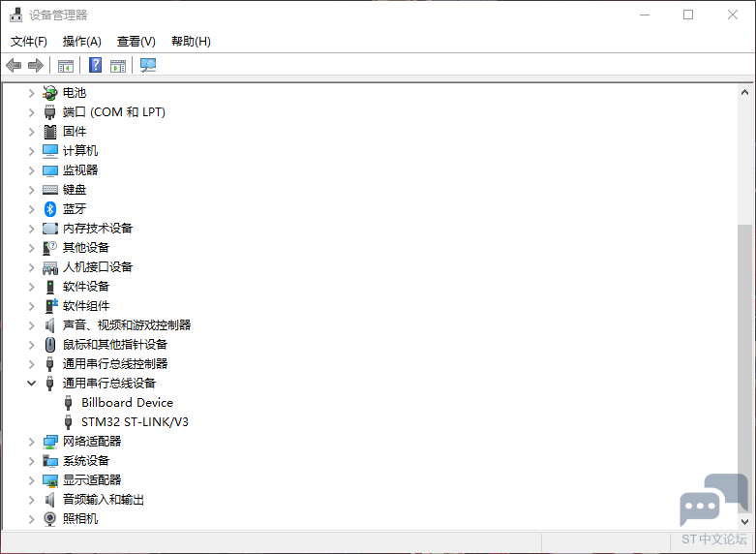This screenshot has height=554, width=756.
Task: Select the 通用串行总线设备 label
Action: point(109,384)
